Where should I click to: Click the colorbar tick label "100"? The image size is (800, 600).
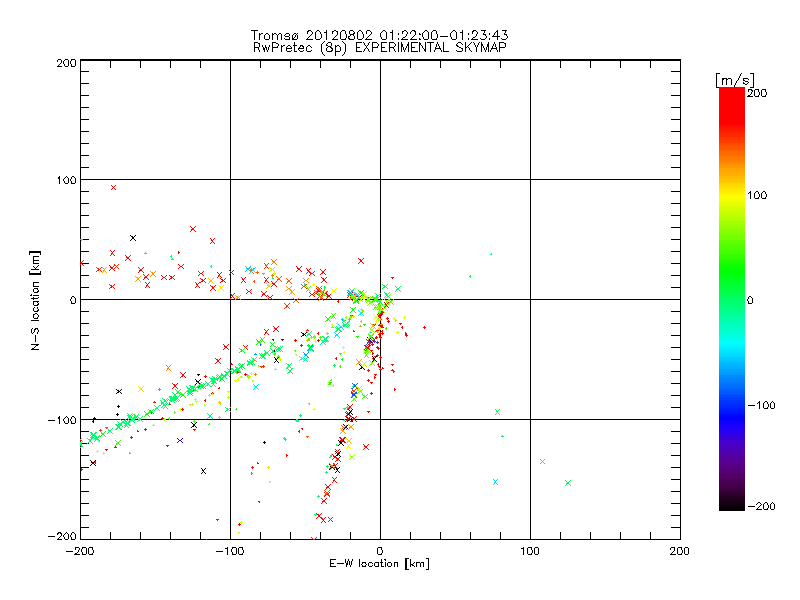click(x=757, y=195)
